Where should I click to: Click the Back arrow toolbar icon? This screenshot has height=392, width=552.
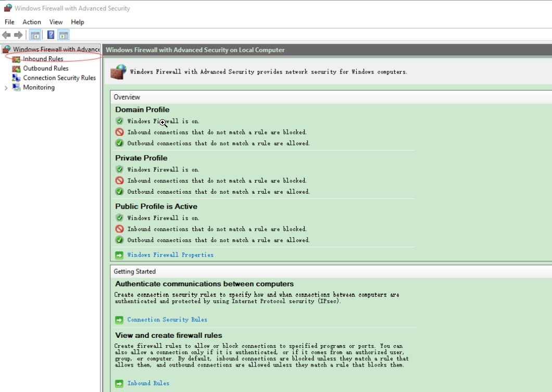point(6,35)
